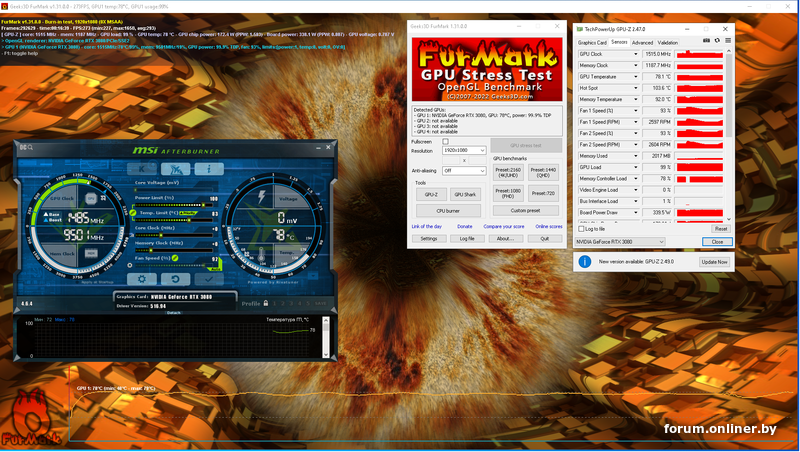800x452 pixels.
Task: Open the GPU-Z hamburger menu icon
Action: [x=728, y=40]
